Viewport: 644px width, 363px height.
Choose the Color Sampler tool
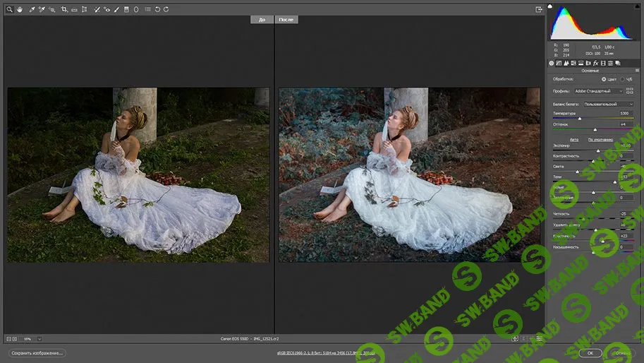coord(42,9)
